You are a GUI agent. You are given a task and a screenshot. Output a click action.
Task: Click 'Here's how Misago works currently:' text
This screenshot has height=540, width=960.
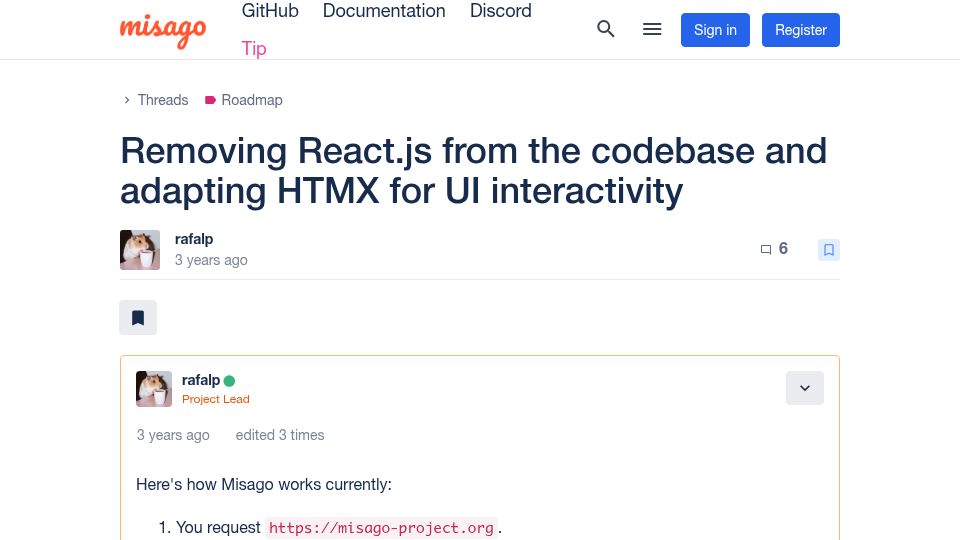pos(264,484)
